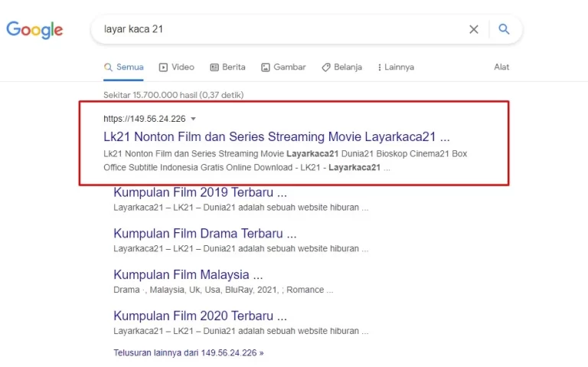Open the 'Kumpulan Film Malaysia' link

click(188, 275)
